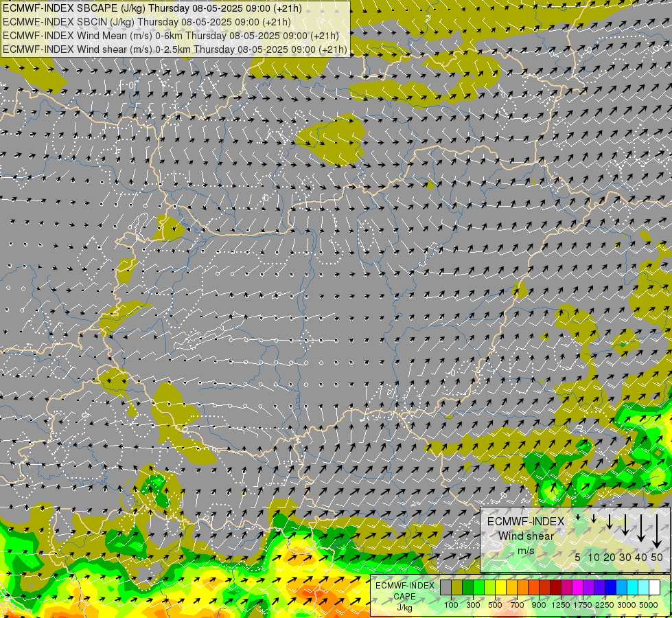Click the 30 label in wind shear legend
This screenshot has height=618, width=672.
click(x=625, y=557)
